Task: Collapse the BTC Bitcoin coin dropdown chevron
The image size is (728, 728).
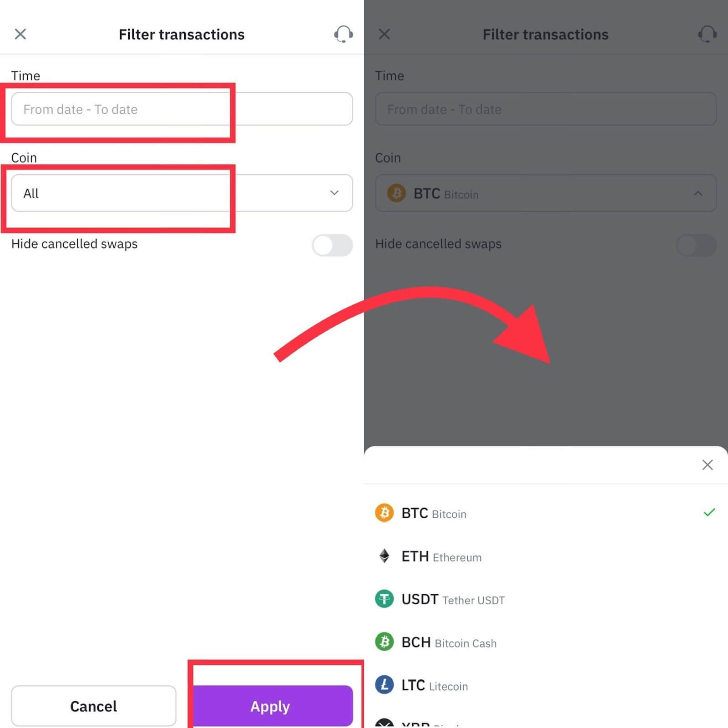Action: (x=698, y=193)
